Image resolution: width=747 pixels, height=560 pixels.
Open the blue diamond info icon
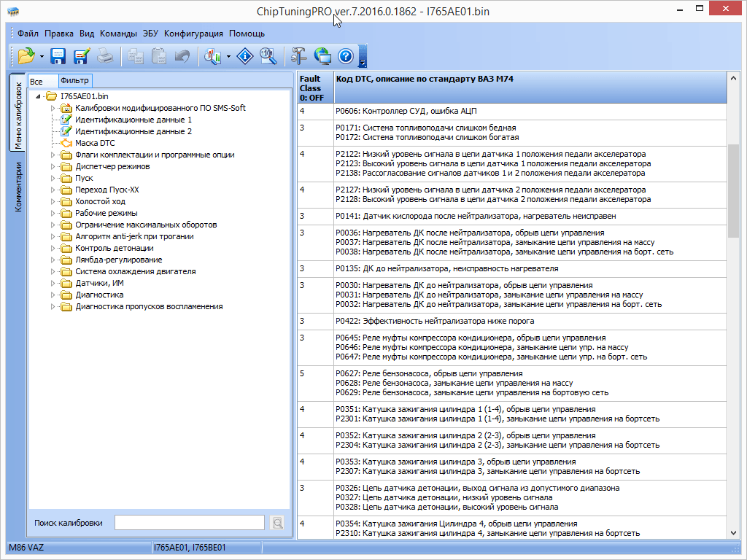[x=246, y=56]
